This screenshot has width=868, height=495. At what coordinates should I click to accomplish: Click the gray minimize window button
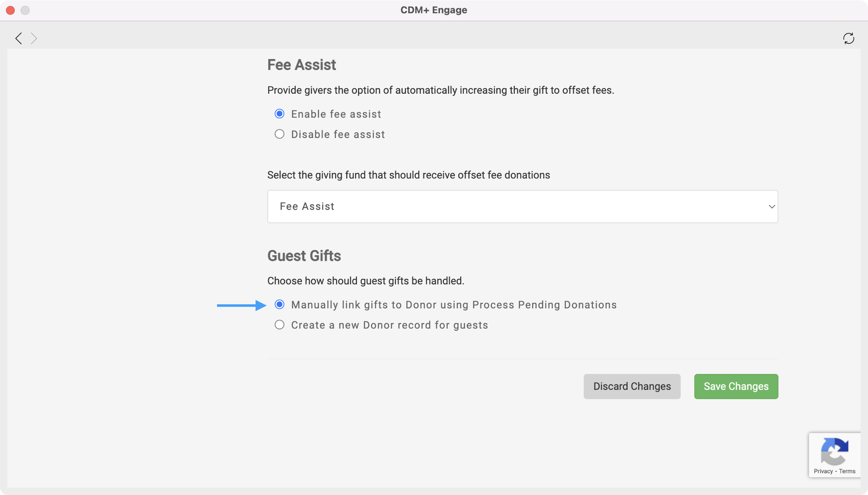point(25,10)
